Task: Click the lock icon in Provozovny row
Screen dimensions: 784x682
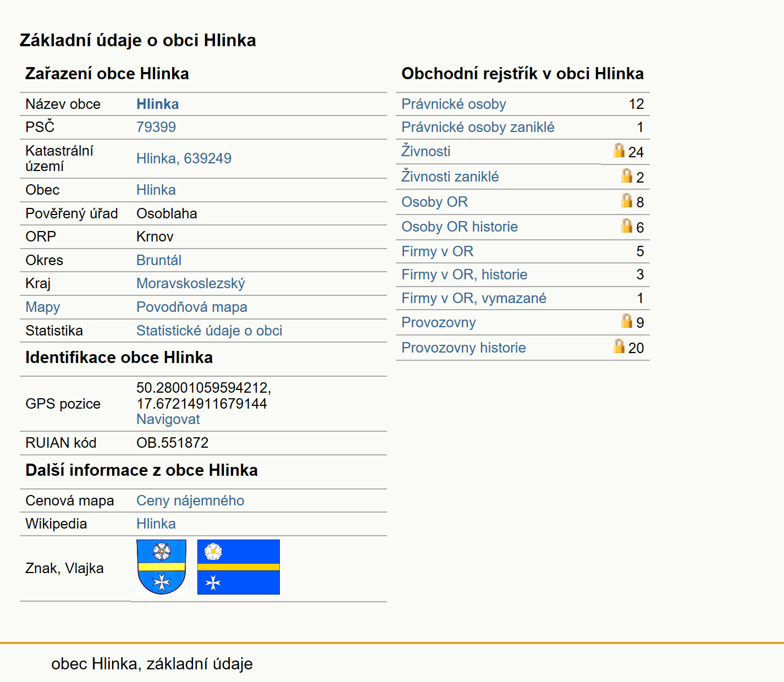Action: click(x=627, y=321)
